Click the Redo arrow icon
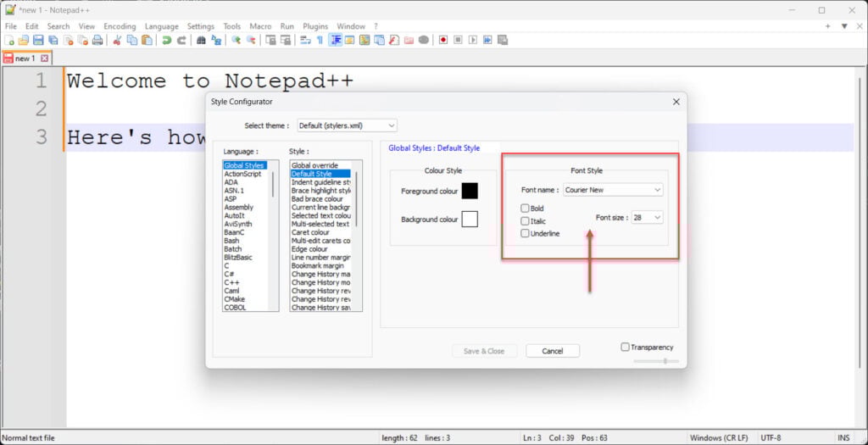 tap(181, 40)
